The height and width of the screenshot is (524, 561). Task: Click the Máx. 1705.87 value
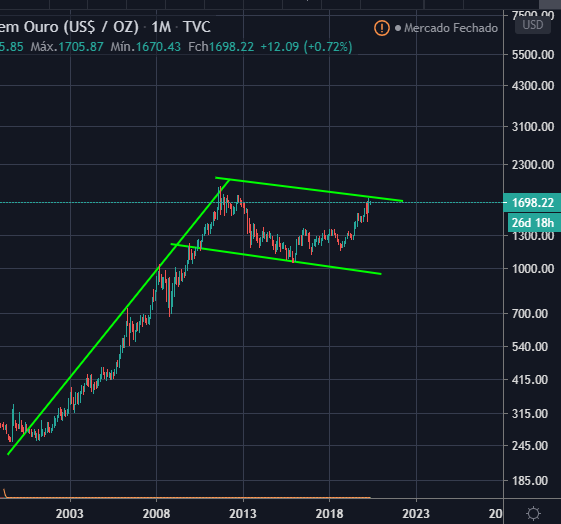(x=67, y=47)
